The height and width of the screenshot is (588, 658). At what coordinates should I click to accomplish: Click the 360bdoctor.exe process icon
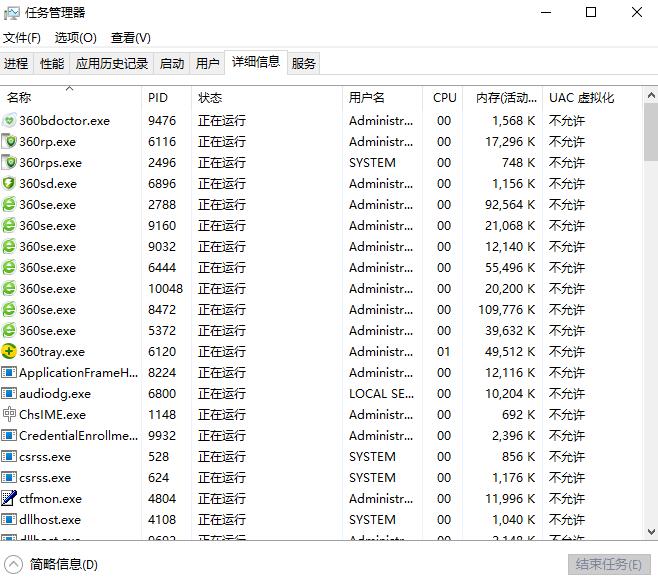[x=9, y=121]
